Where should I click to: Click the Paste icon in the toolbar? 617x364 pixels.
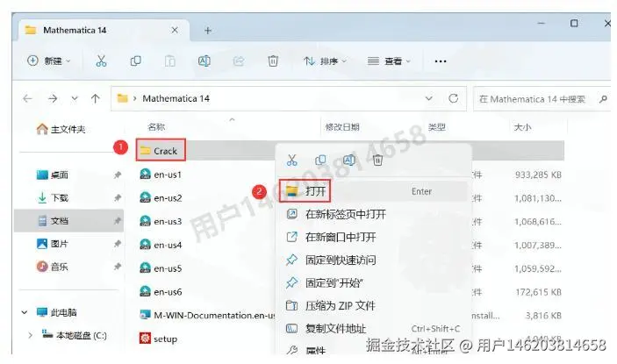[x=170, y=61]
